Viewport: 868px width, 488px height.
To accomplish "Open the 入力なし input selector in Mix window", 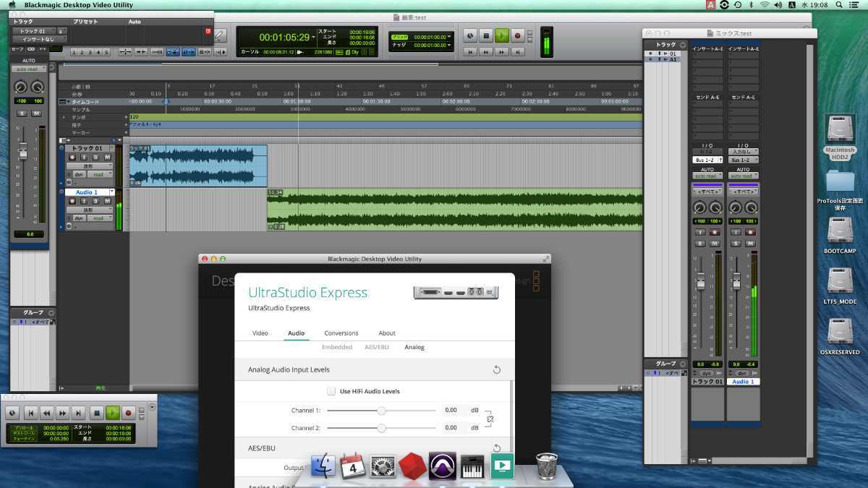I will pos(743,151).
